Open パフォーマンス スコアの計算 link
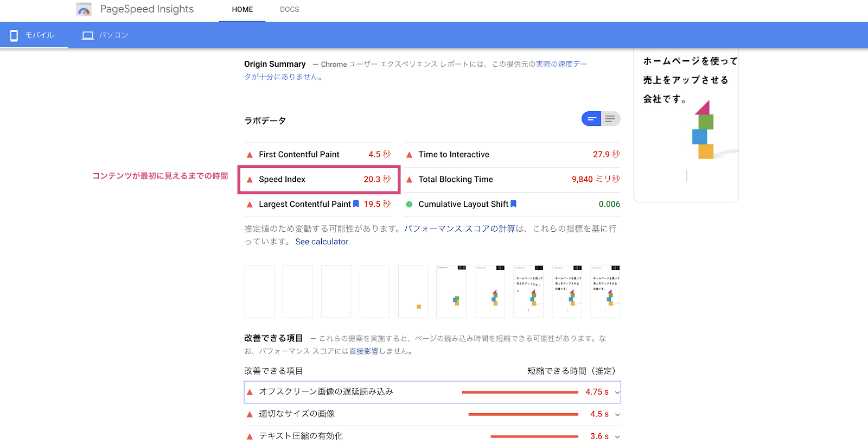Image resolution: width=868 pixels, height=443 pixels. click(459, 229)
